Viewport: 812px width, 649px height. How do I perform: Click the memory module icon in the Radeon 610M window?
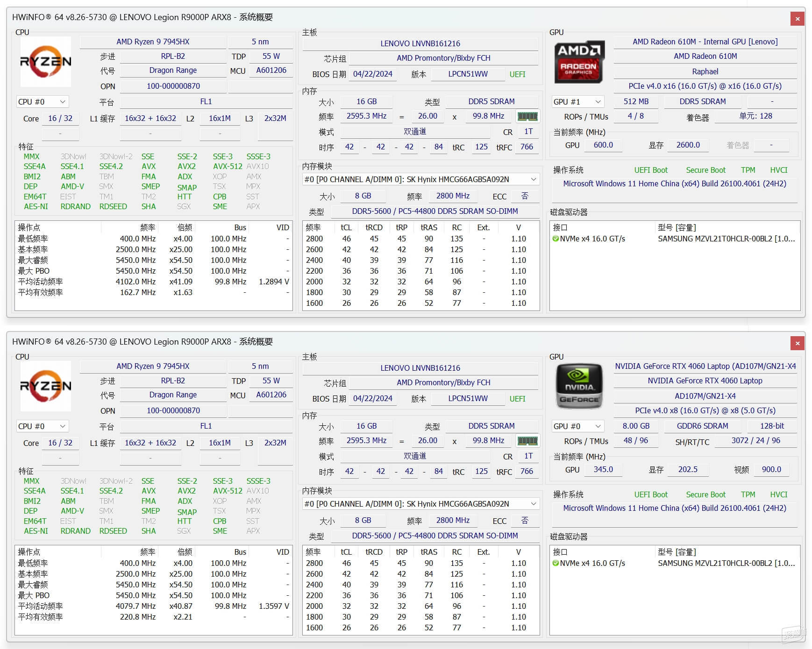pos(527,116)
